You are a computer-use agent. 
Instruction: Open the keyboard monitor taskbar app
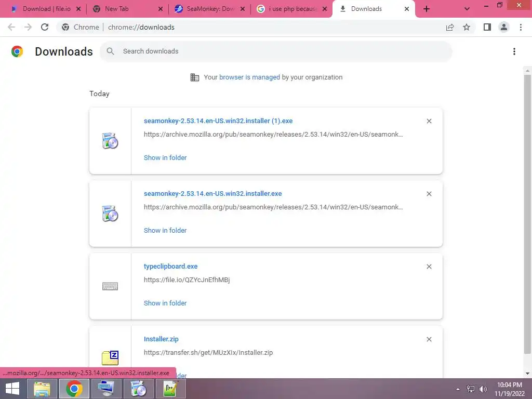point(106,389)
